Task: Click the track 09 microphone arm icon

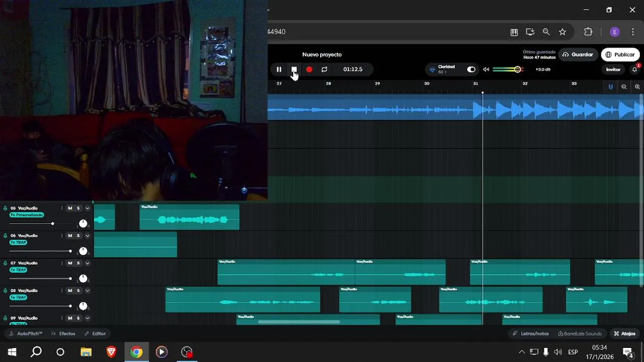Action: point(5,318)
